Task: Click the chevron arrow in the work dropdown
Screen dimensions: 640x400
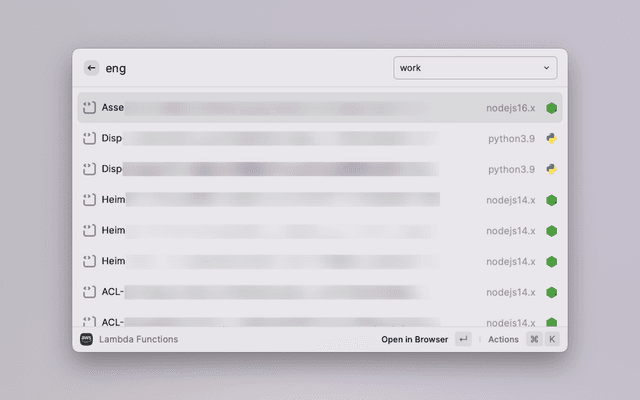Action: pos(546,68)
